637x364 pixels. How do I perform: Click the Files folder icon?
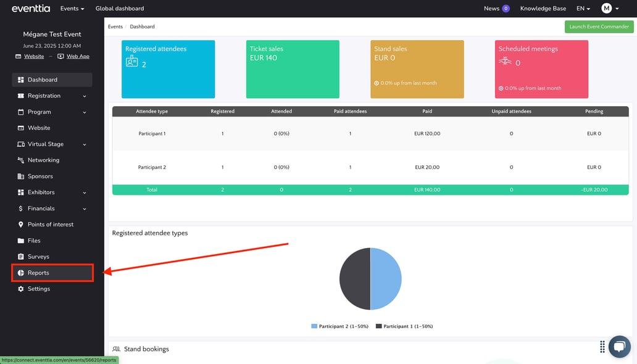point(21,241)
